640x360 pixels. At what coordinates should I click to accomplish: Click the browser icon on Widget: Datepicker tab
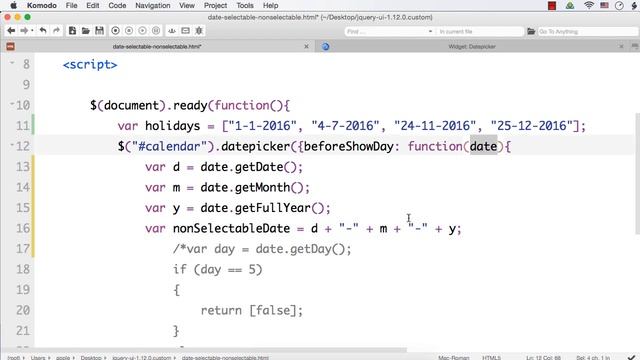(326, 47)
